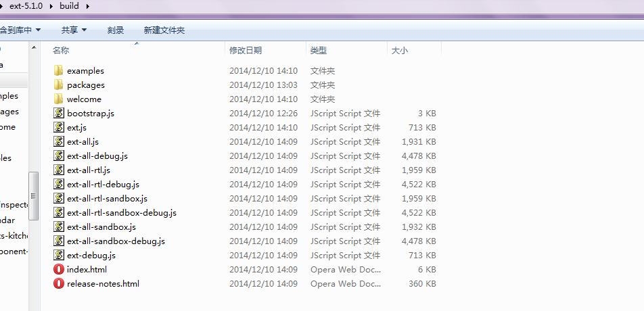Screen dimensions: 644x311
Task: Click the Opera icon of release-notes.html
Action: pyautogui.click(x=59, y=283)
